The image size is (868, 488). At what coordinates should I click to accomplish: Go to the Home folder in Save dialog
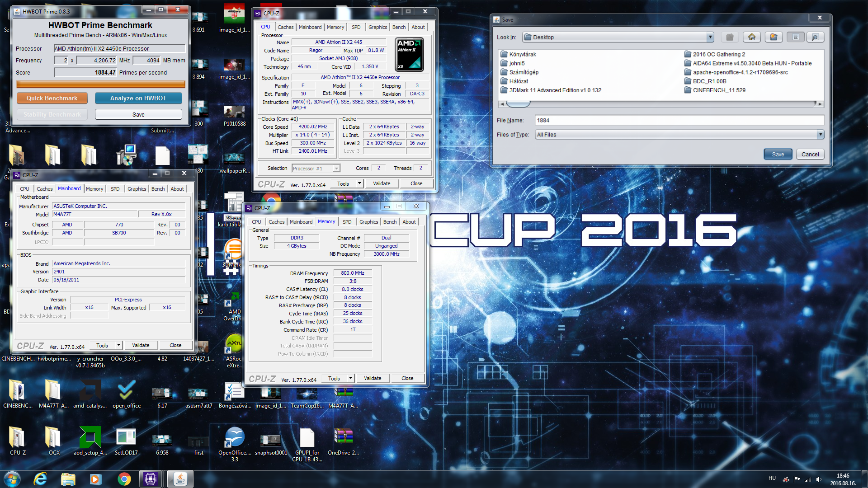pos(752,37)
